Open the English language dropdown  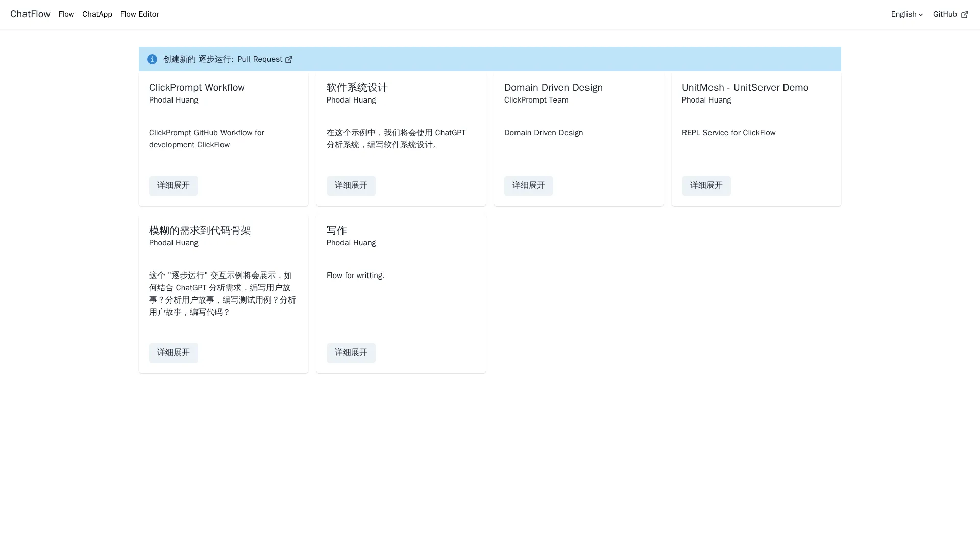coord(903,14)
